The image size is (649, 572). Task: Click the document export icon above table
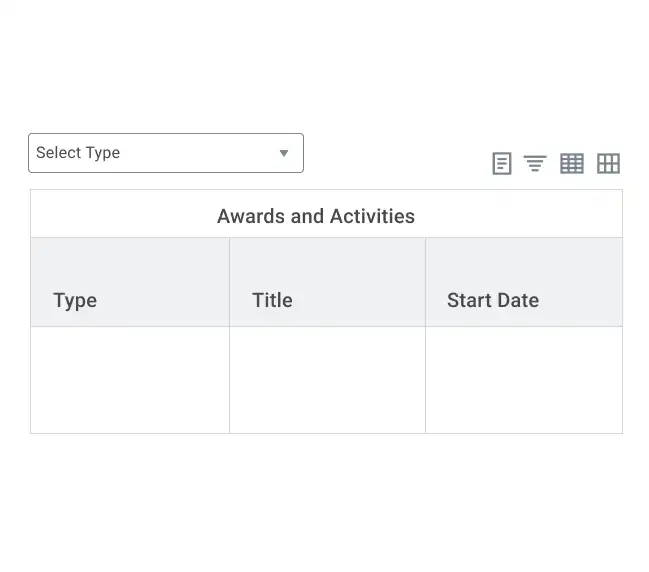click(502, 164)
